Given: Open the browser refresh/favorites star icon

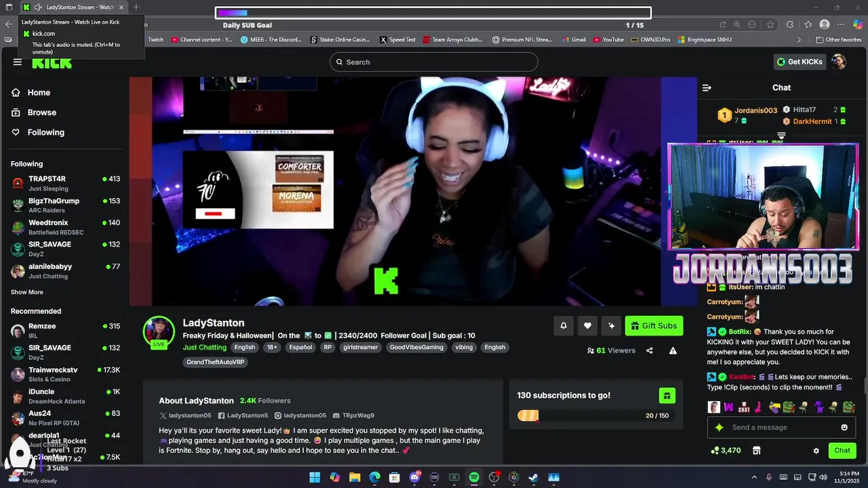Looking at the screenshot, I should coord(770,24).
